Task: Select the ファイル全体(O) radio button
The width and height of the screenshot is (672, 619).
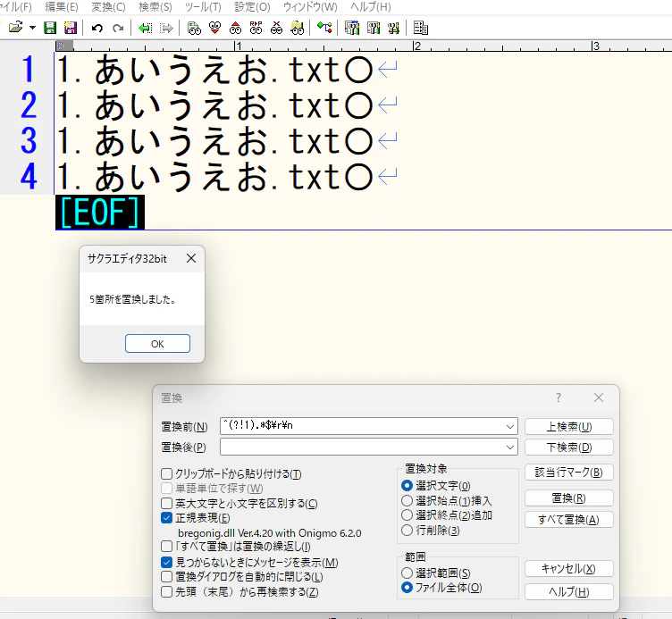Action: pos(407,588)
